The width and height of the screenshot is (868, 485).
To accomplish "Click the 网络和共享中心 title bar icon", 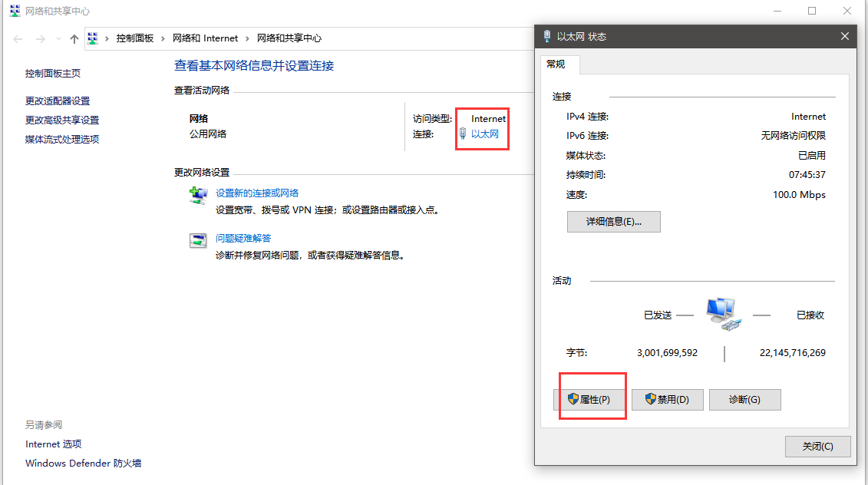I will [x=15, y=11].
